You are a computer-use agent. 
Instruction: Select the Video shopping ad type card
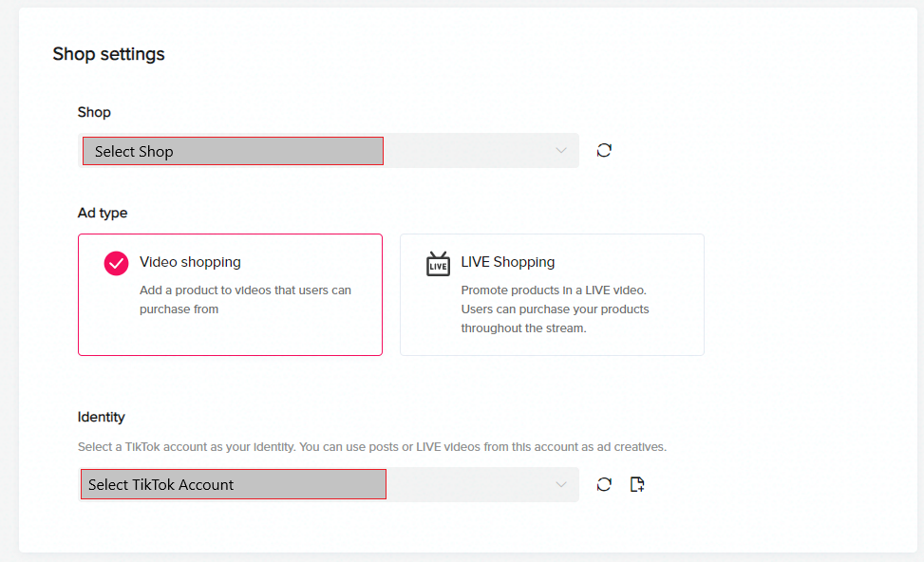(230, 294)
